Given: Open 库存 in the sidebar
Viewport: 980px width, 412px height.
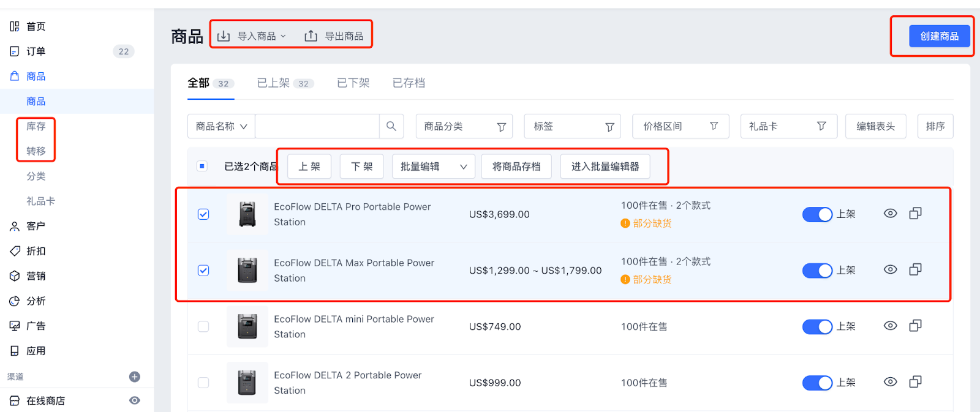Looking at the screenshot, I should [x=36, y=126].
